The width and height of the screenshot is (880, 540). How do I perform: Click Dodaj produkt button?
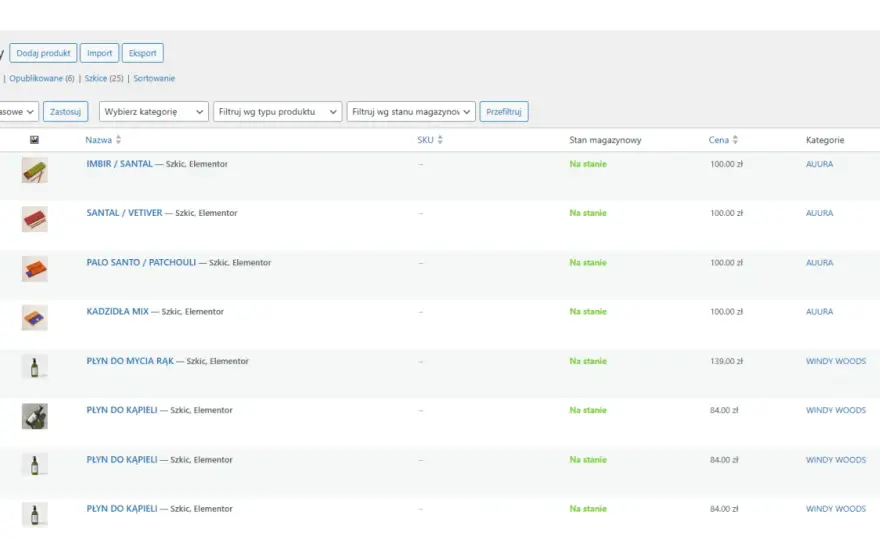pyautogui.click(x=43, y=53)
